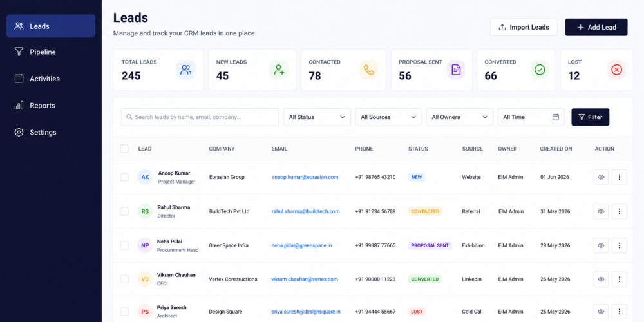Viewport: 644px width, 322px height.
Task: Open more actions for Vikram Chauhan
Action: point(620,279)
